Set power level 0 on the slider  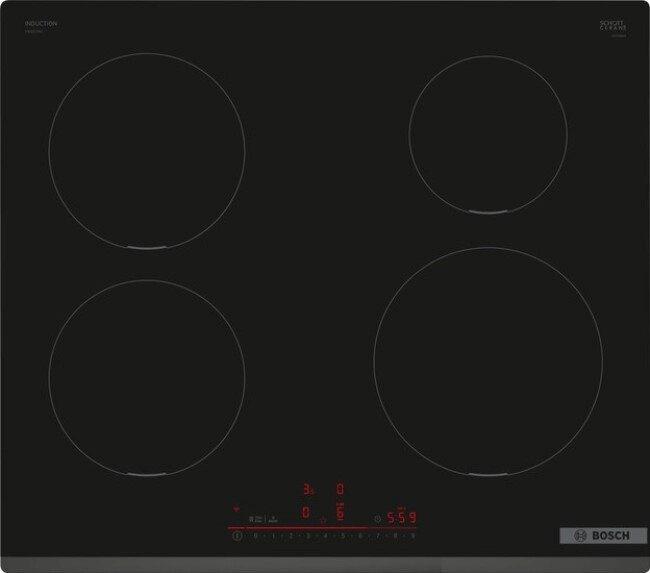tap(255, 537)
